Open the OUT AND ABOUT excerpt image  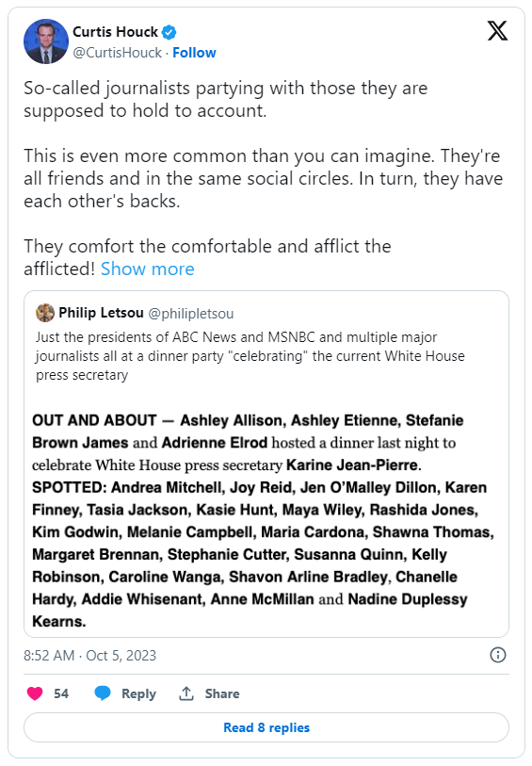tap(264, 521)
